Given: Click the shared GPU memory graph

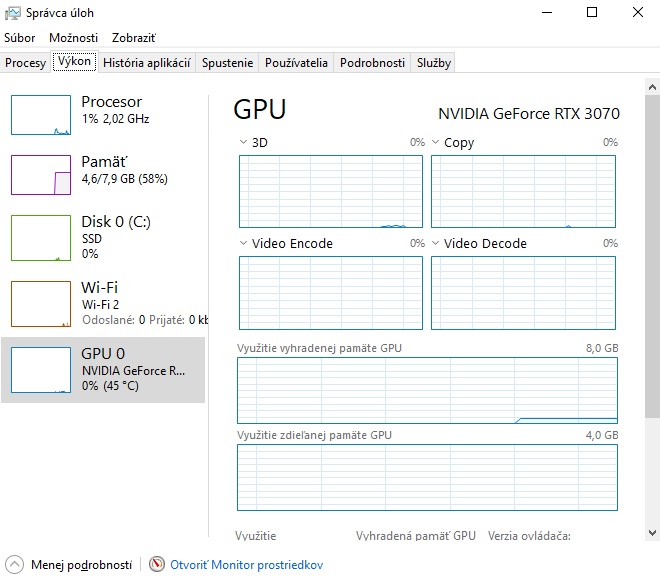Looking at the screenshot, I should tap(427, 477).
